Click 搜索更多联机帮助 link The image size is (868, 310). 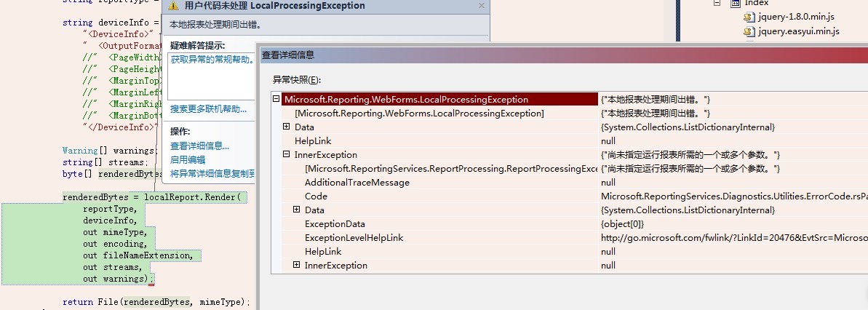[208, 109]
